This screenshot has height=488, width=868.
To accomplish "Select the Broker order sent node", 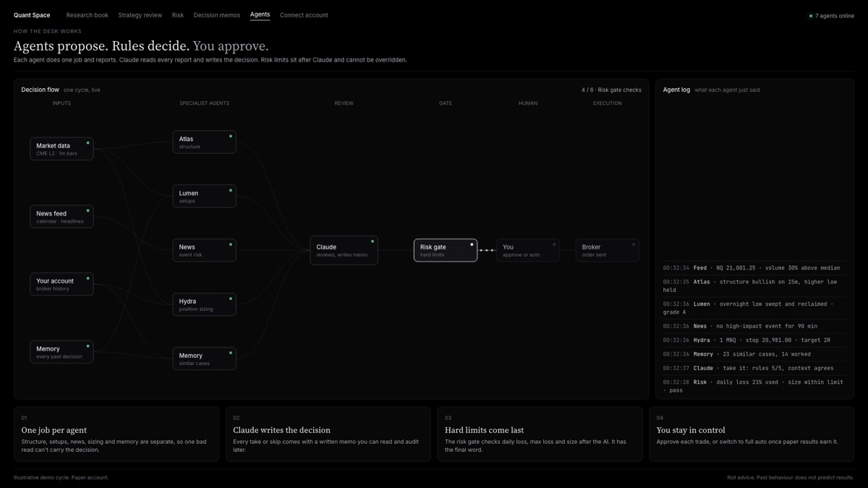I will (608, 250).
